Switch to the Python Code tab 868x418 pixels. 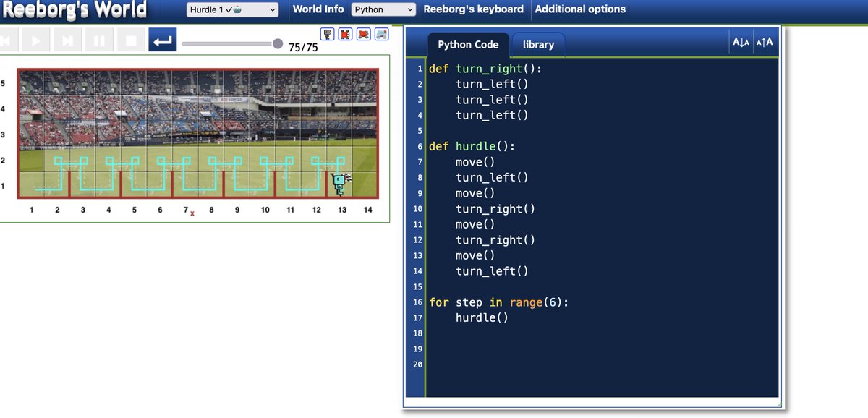(468, 45)
